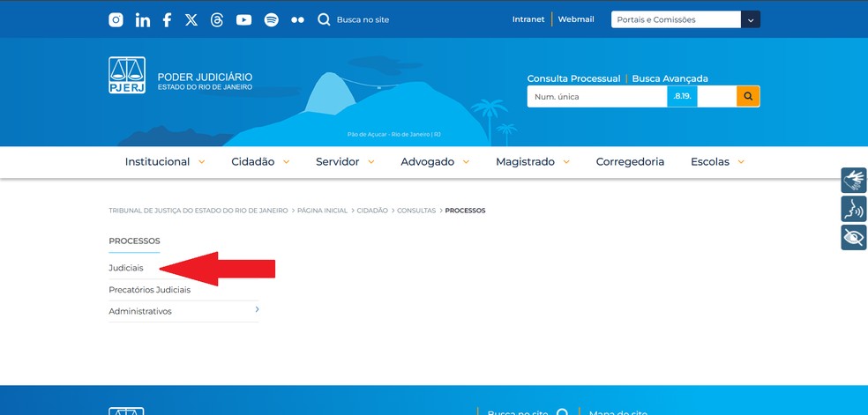This screenshot has width=868, height=415.
Task: Open the Threads social icon
Action: [217, 20]
